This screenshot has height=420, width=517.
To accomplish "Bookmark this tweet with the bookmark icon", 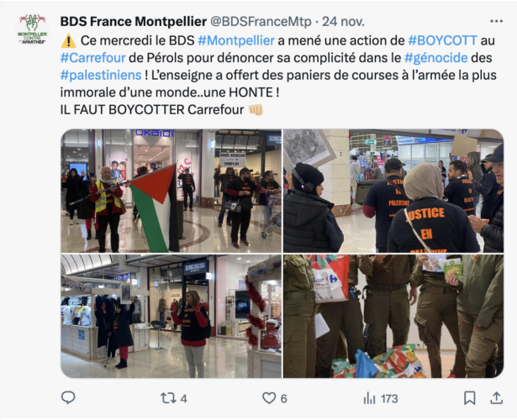I will tap(470, 398).
